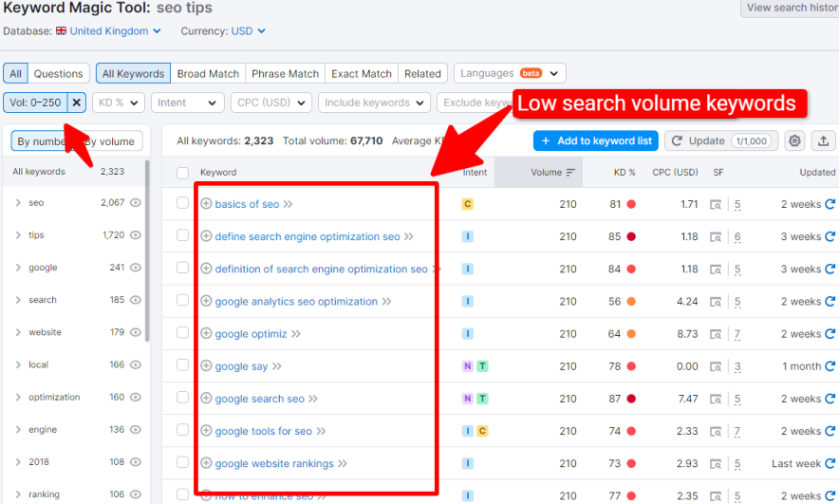
Task: Click KD dot for 'define search engine optimization seo'
Action: [631, 236]
